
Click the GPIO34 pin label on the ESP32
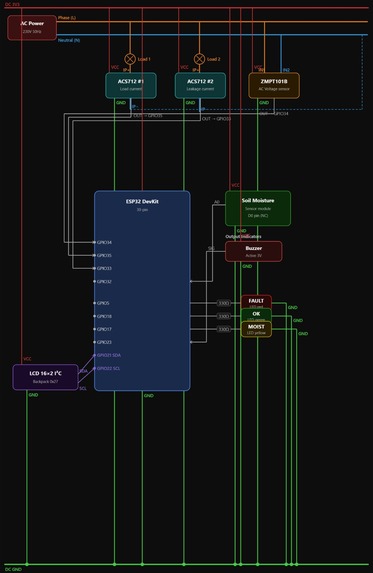tap(104, 242)
